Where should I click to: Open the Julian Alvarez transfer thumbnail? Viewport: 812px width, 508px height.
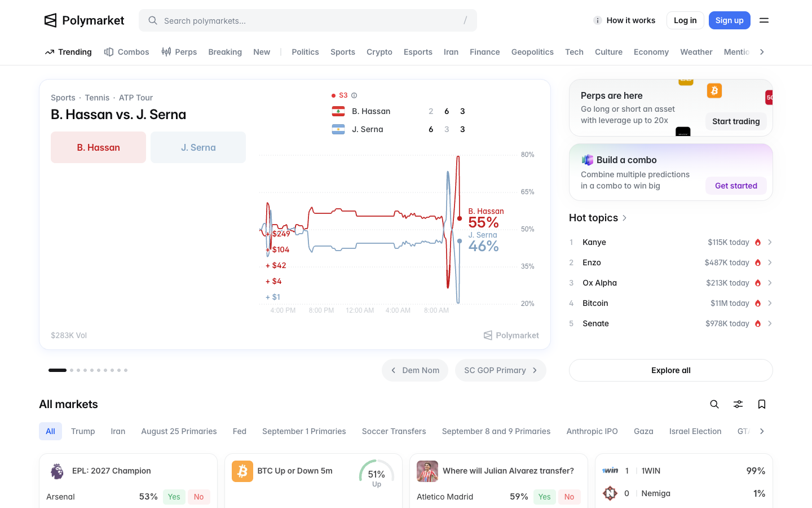pyautogui.click(x=427, y=471)
